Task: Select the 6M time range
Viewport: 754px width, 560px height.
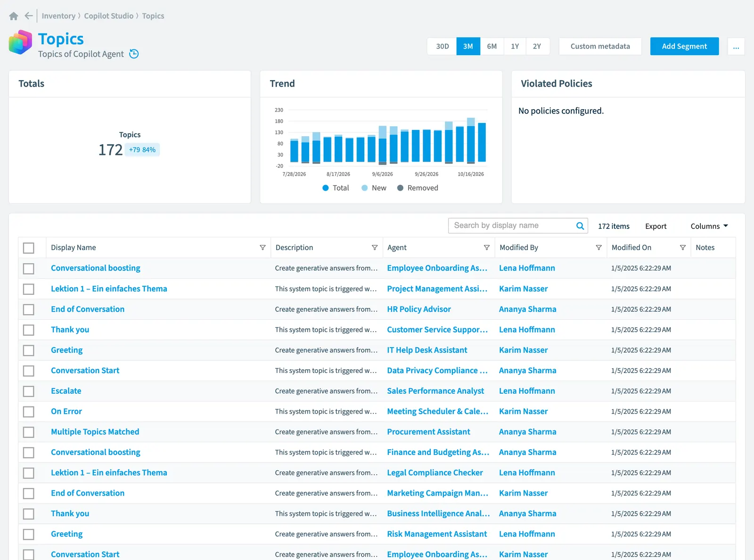Action: [492, 47]
